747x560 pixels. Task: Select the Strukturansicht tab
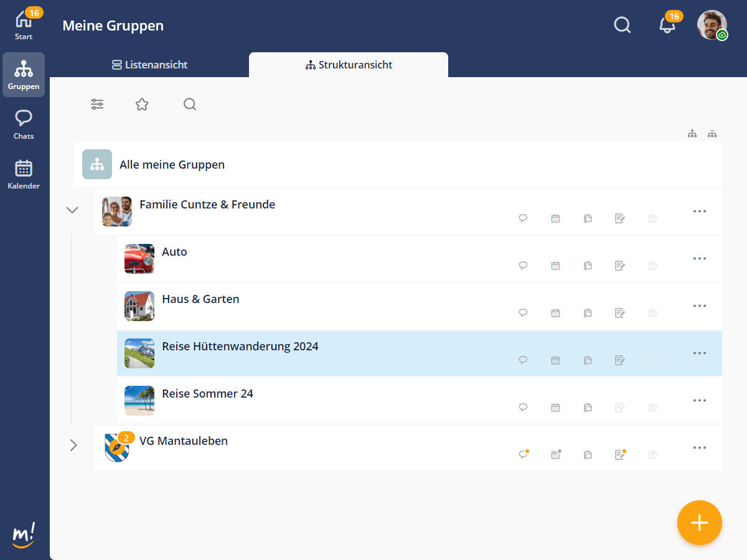pyautogui.click(x=349, y=65)
